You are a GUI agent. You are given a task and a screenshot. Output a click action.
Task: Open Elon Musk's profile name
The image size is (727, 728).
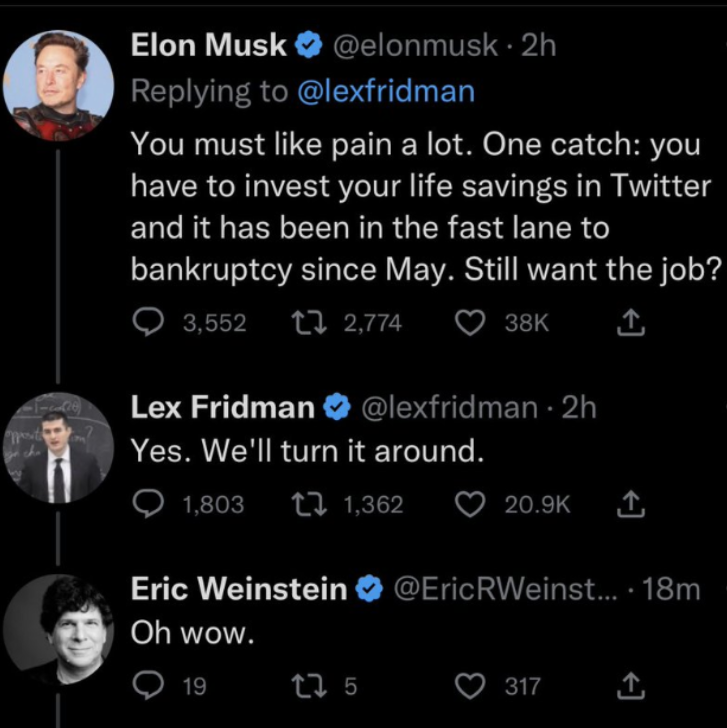[208, 45]
